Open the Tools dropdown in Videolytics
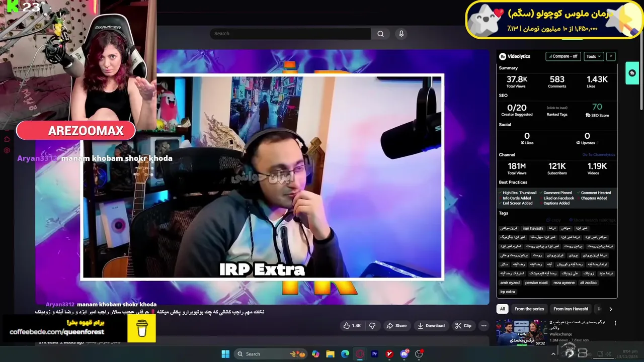 click(594, 56)
